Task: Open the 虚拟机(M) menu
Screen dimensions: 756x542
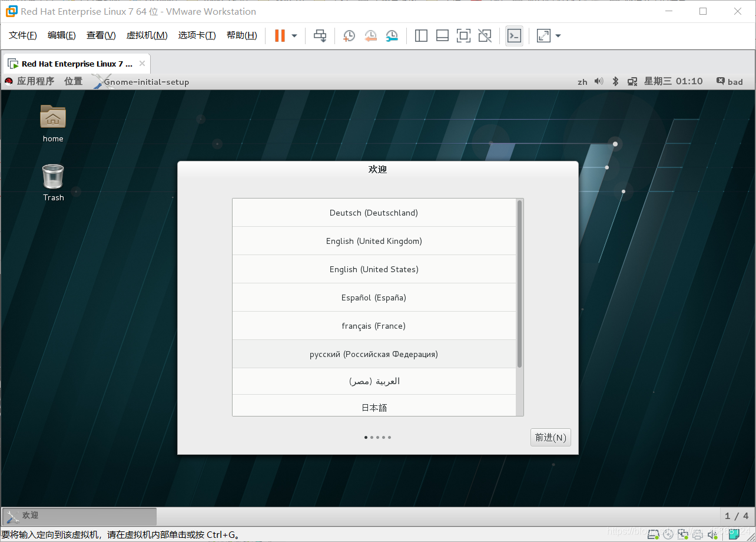Action: [147, 35]
